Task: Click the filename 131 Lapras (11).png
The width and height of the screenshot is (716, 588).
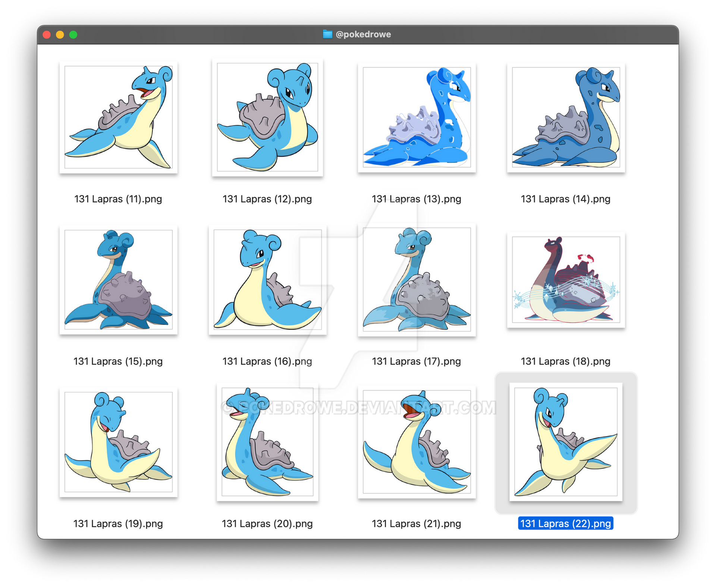Action: [x=118, y=199]
